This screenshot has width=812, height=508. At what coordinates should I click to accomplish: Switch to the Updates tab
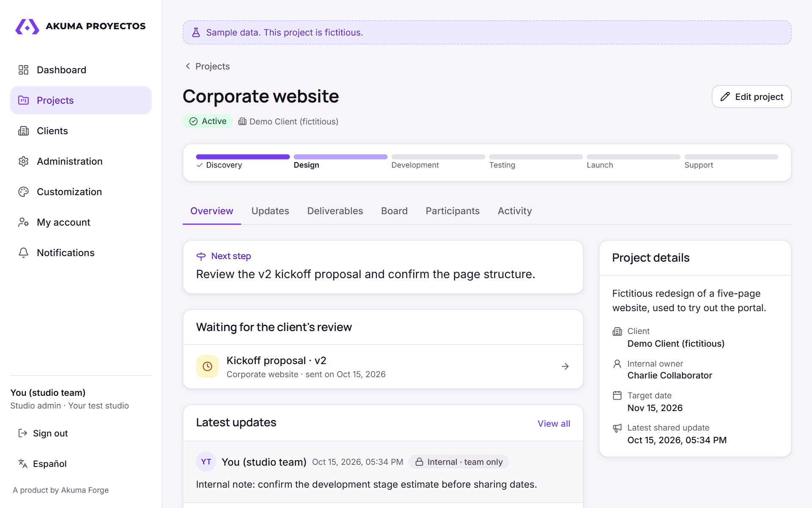click(270, 211)
